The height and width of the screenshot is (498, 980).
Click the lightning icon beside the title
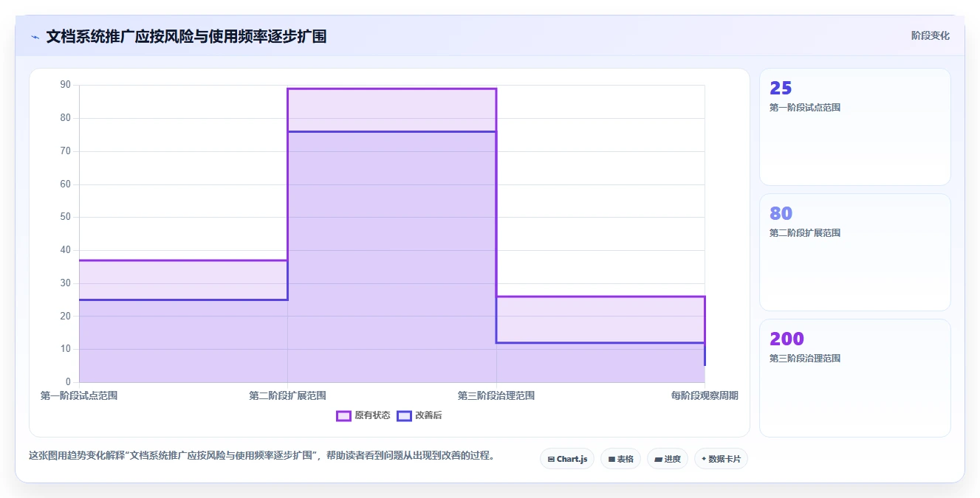(35, 37)
